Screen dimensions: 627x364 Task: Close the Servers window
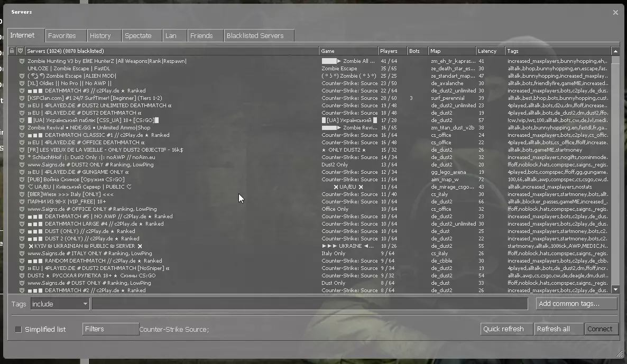click(x=615, y=12)
